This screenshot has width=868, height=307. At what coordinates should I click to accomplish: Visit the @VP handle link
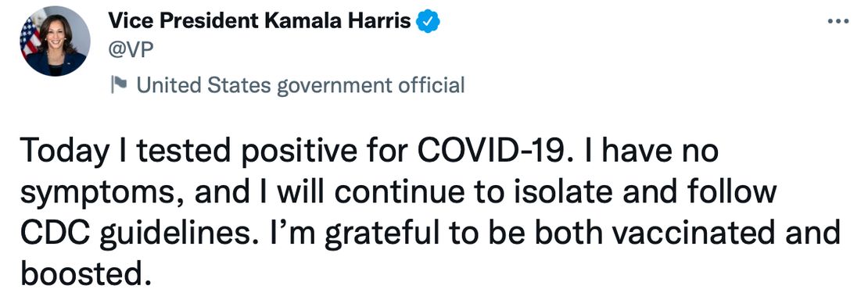[131, 50]
